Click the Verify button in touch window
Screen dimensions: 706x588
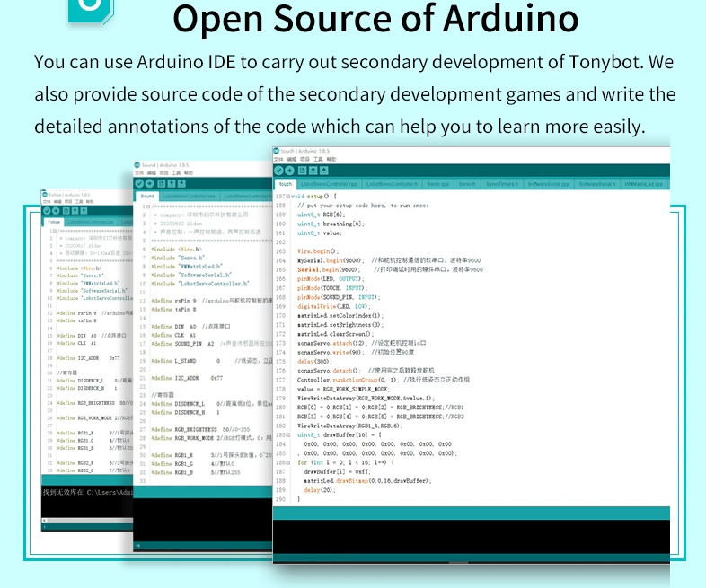279,171
